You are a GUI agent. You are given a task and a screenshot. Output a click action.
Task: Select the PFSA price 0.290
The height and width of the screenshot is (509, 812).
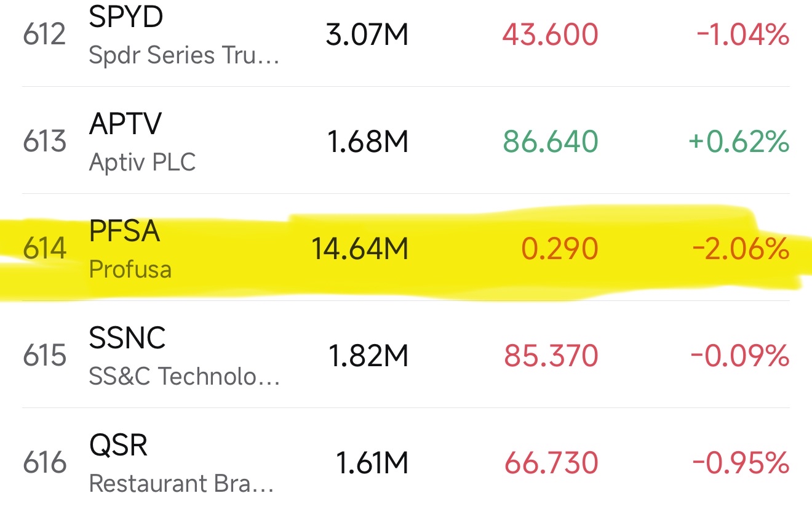[x=559, y=249]
